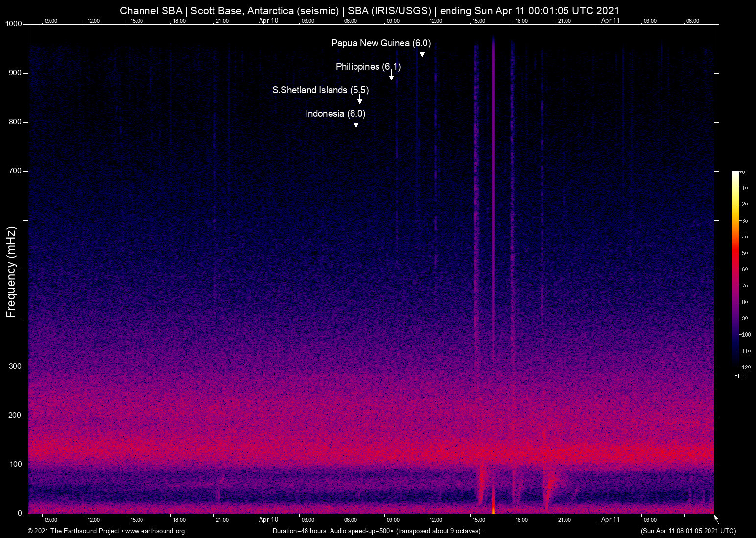Screen dimensions: 756x538
Task: Click the 1000 frequency axis tick label
Action: (x=14, y=24)
